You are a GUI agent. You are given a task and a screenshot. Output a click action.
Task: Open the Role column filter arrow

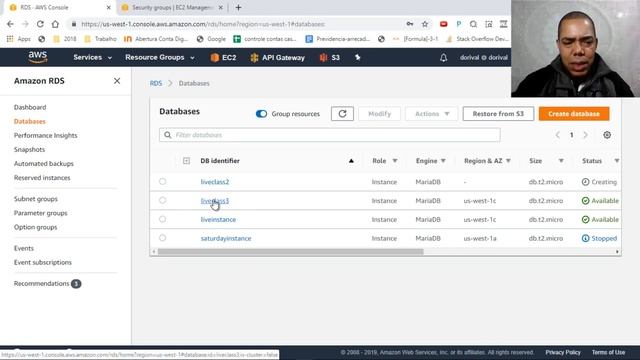tap(395, 161)
